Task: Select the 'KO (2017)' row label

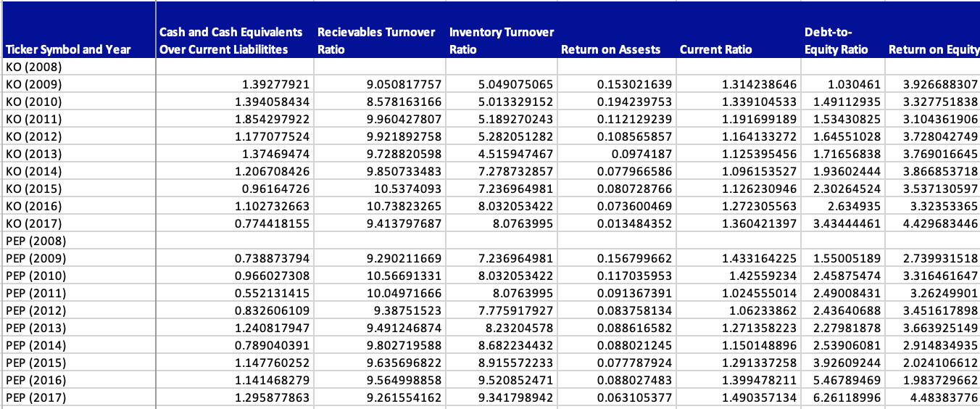Action: (78, 223)
